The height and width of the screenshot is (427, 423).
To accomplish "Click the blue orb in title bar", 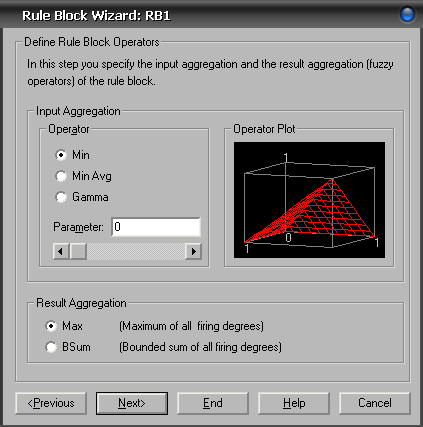I will [x=407, y=15].
